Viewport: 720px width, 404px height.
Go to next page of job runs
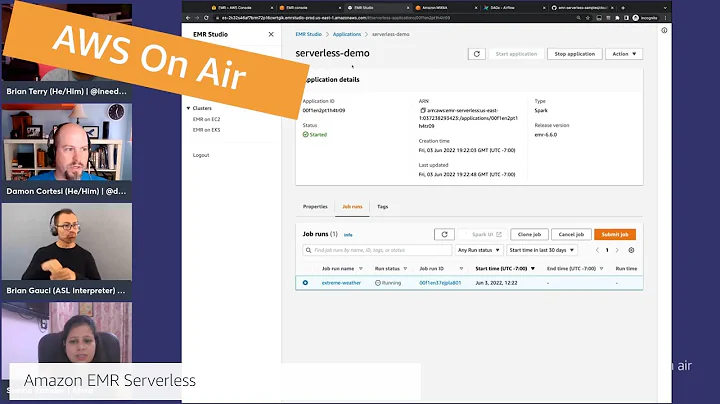tap(617, 250)
